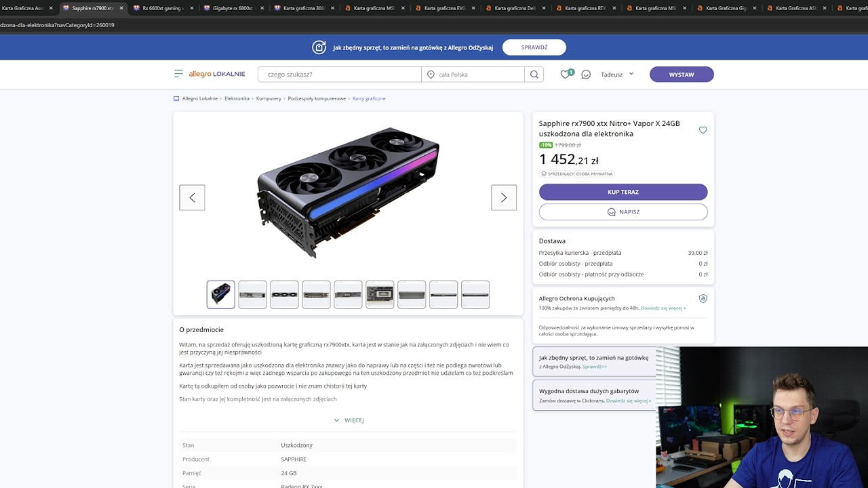Message the seller with NAPISZ
Viewport: 868px width, 488px height.
click(x=623, y=212)
